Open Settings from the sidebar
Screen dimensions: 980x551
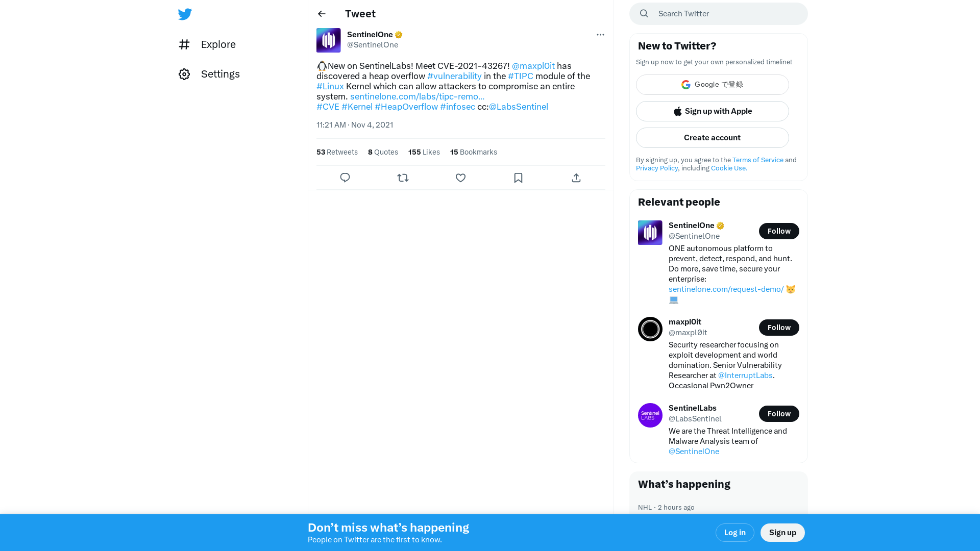click(209, 74)
